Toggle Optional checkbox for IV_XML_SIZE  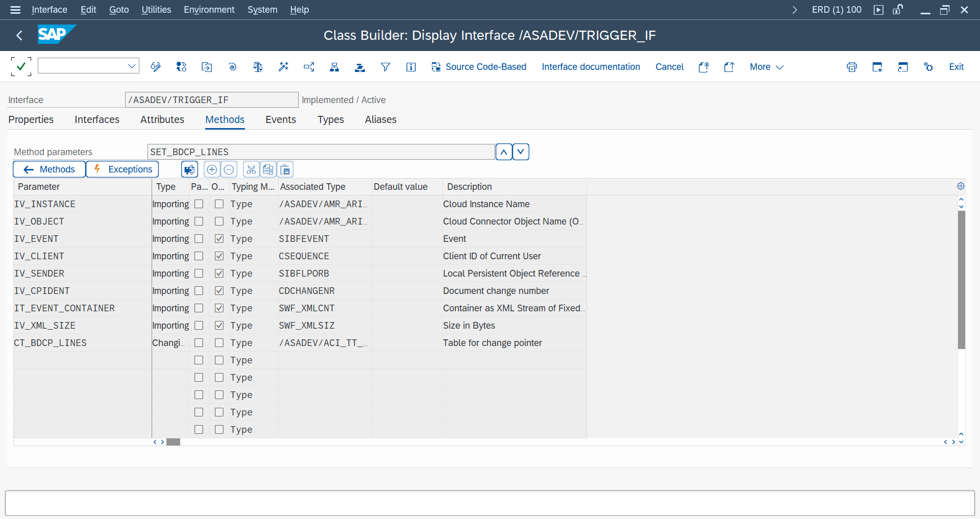[219, 325]
